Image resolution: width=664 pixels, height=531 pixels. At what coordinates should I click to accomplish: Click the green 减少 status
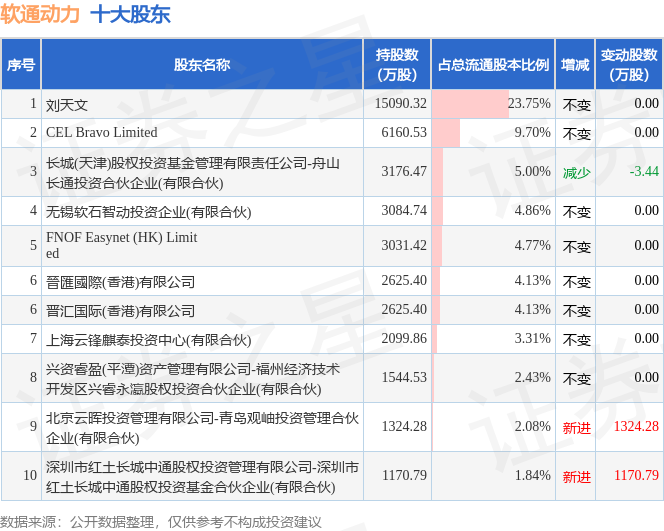coord(576,173)
